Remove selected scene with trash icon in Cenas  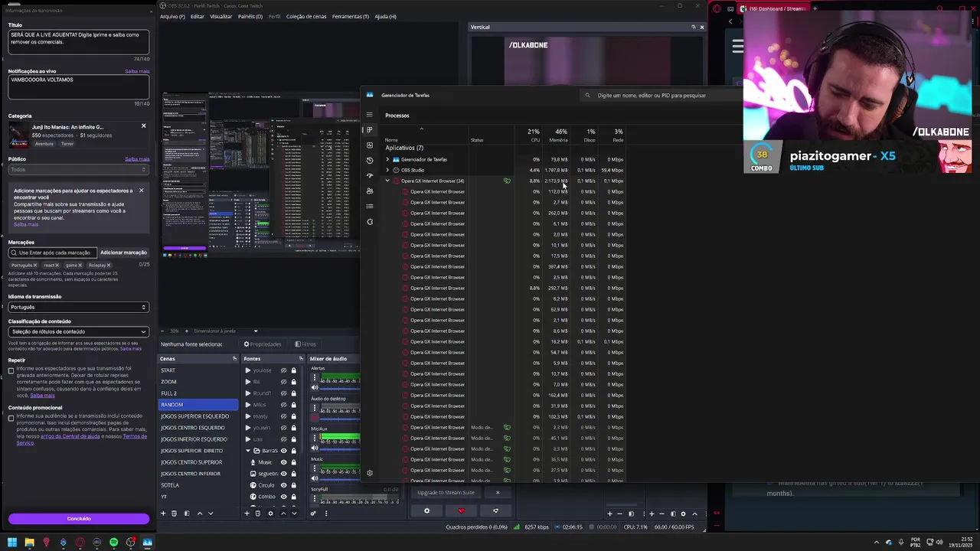click(x=174, y=514)
